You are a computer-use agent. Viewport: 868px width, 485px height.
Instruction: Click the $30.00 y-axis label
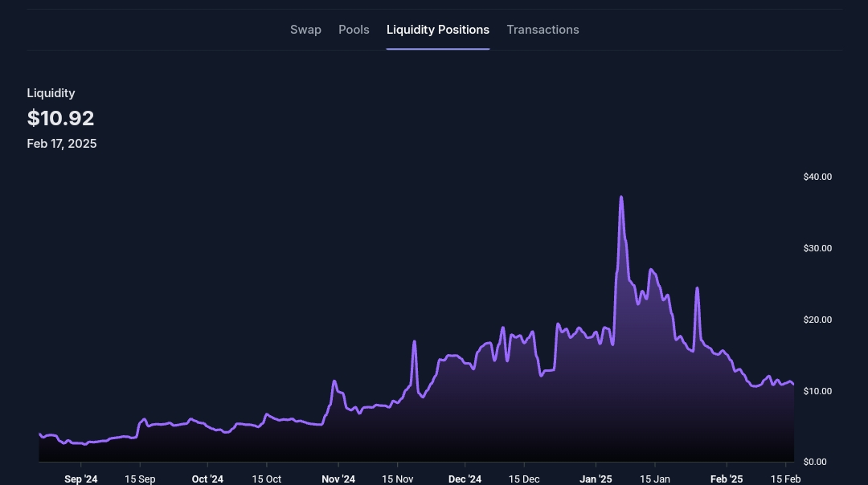coord(817,248)
